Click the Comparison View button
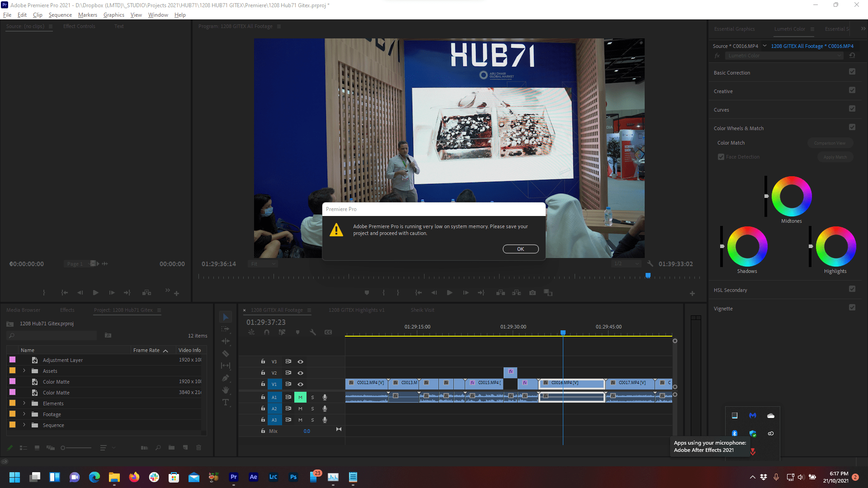The image size is (868, 488). coord(830,143)
